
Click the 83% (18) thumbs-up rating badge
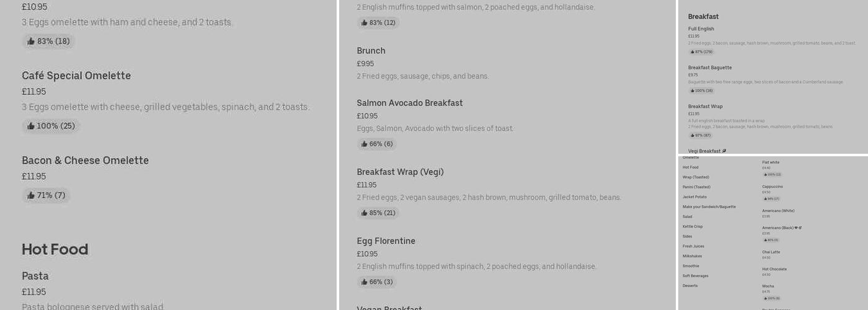click(48, 42)
